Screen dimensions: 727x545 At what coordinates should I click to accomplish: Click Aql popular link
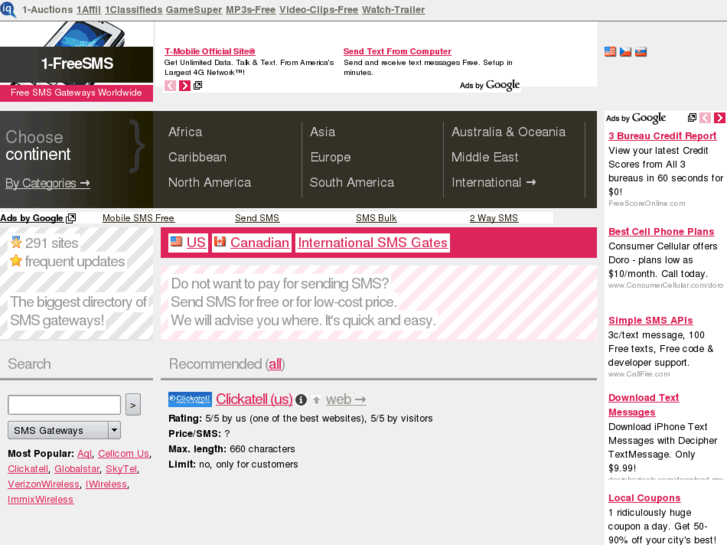tap(84, 454)
